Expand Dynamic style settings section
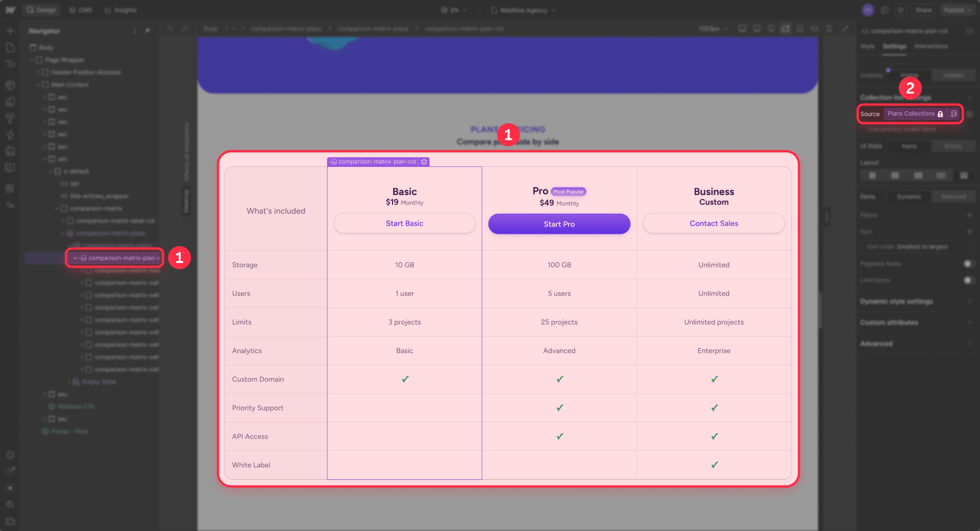Screen dimensions: 980x531 pyautogui.click(x=917, y=302)
